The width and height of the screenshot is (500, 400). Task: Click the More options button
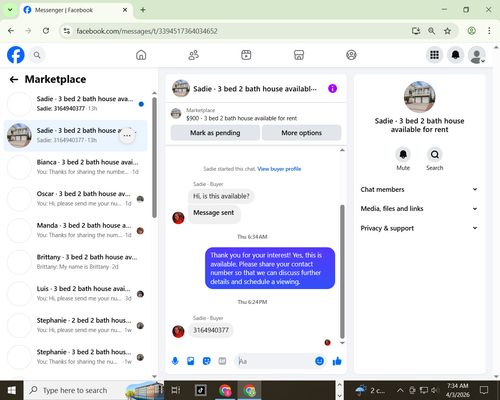[x=301, y=133]
